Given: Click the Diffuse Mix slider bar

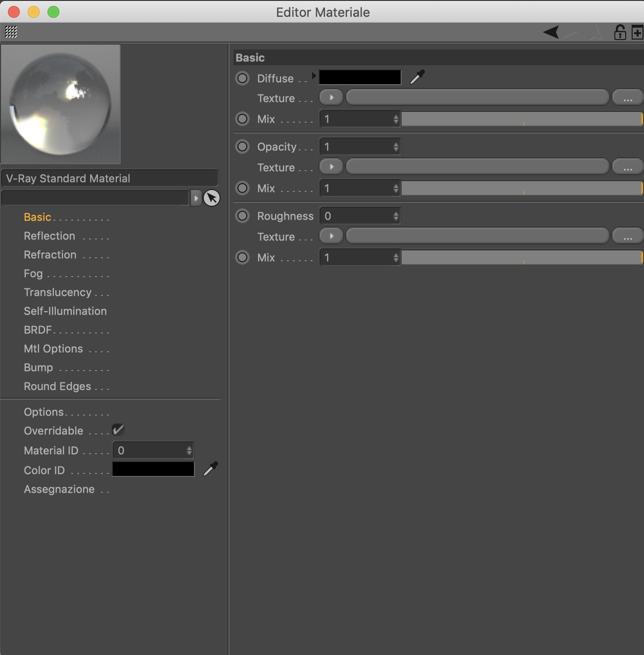Looking at the screenshot, I should (522, 119).
